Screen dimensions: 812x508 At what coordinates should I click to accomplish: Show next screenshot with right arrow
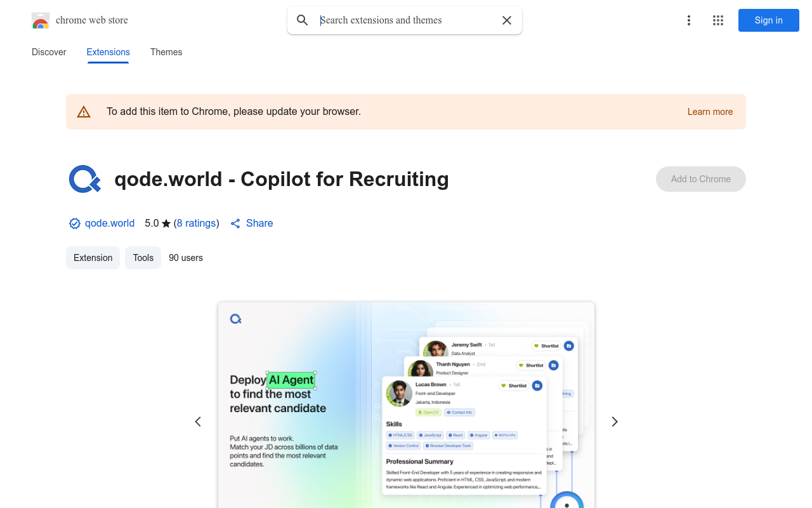(x=614, y=422)
